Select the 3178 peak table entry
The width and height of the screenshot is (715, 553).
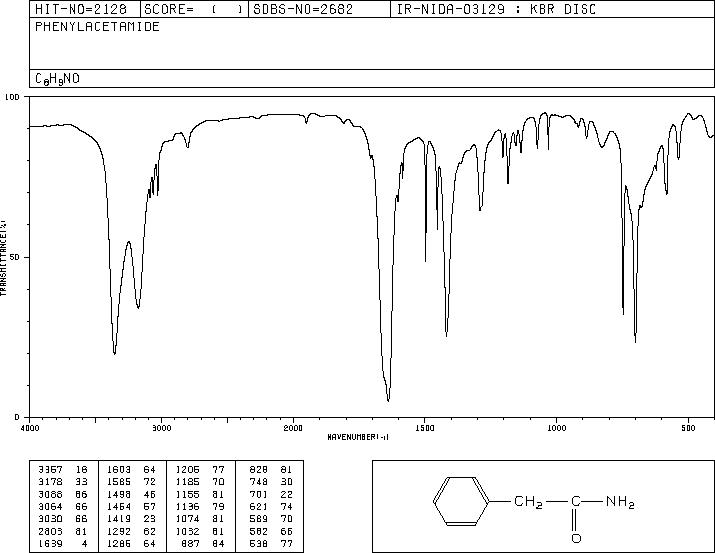62,482
